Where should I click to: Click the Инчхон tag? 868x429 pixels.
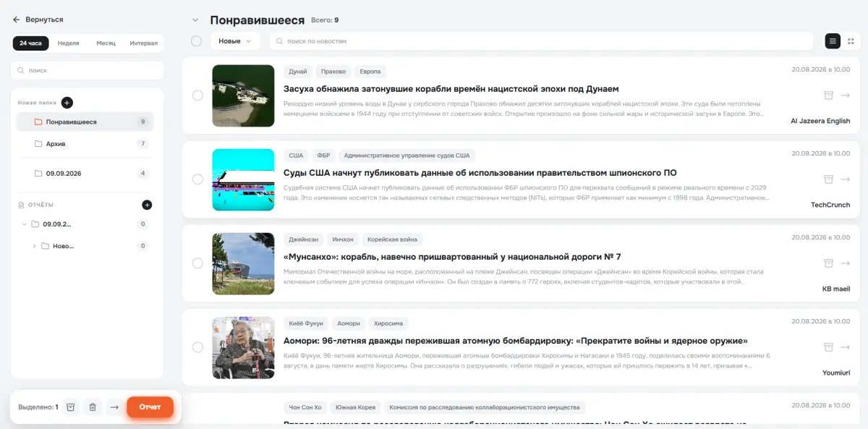[343, 239]
